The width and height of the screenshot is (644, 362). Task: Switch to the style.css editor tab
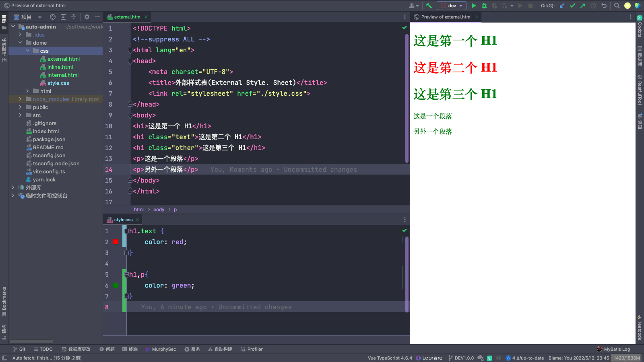tap(123, 220)
